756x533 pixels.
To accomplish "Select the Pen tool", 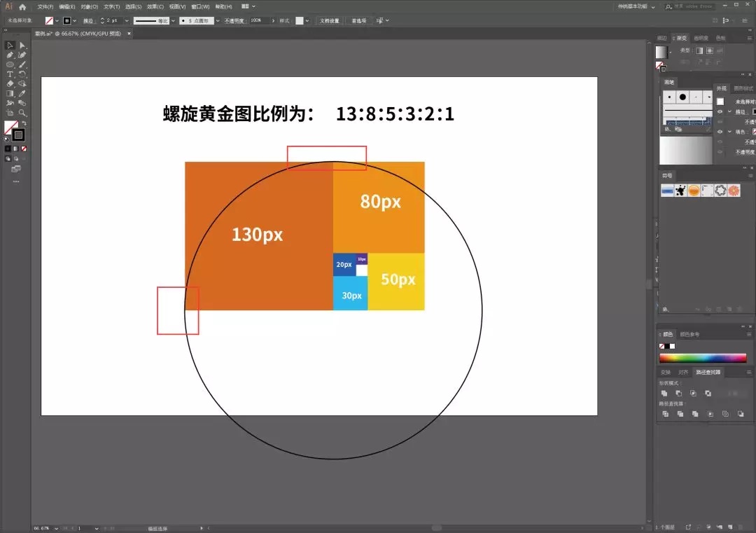I will (10, 55).
